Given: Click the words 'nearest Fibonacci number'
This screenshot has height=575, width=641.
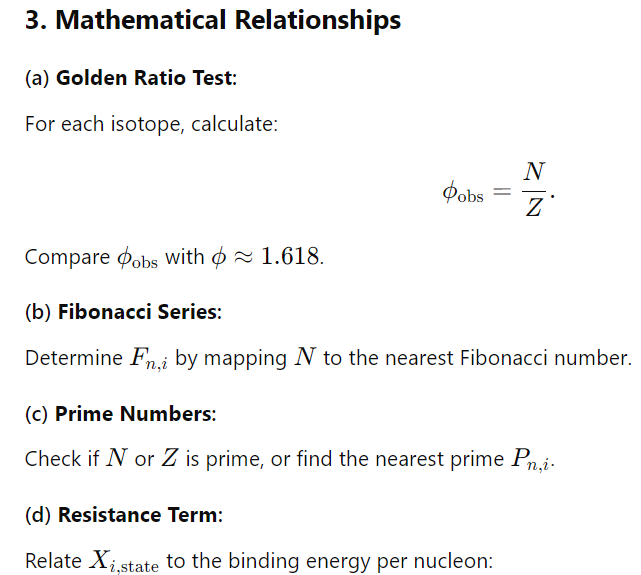Looking at the screenshot, I should (x=507, y=358).
